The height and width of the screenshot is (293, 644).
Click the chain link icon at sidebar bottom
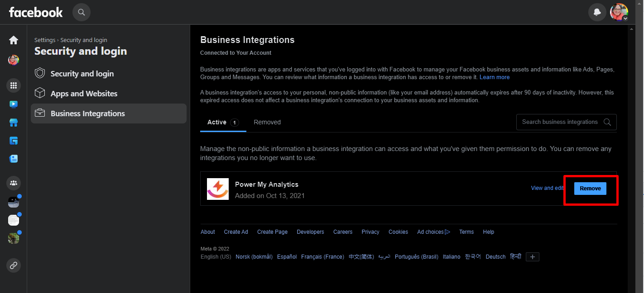(x=14, y=265)
